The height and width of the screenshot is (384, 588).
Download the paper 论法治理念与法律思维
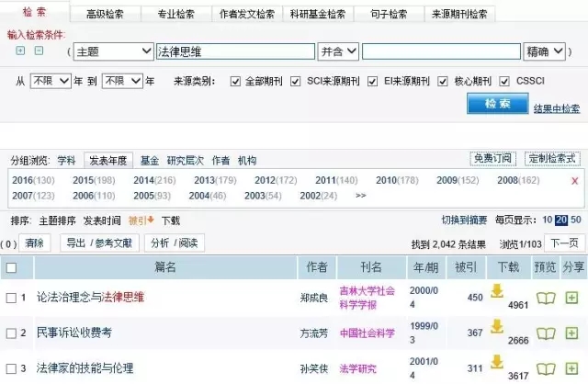(x=496, y=291)
